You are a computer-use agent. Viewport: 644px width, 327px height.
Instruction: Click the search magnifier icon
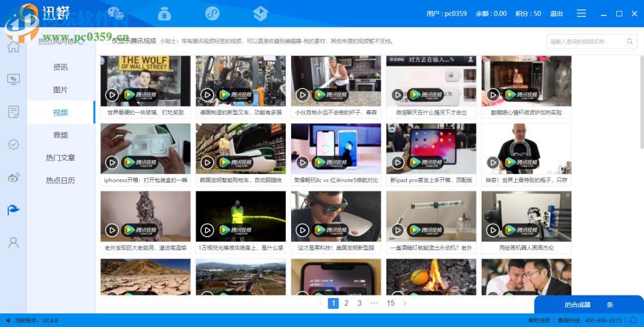coord(630,41)
